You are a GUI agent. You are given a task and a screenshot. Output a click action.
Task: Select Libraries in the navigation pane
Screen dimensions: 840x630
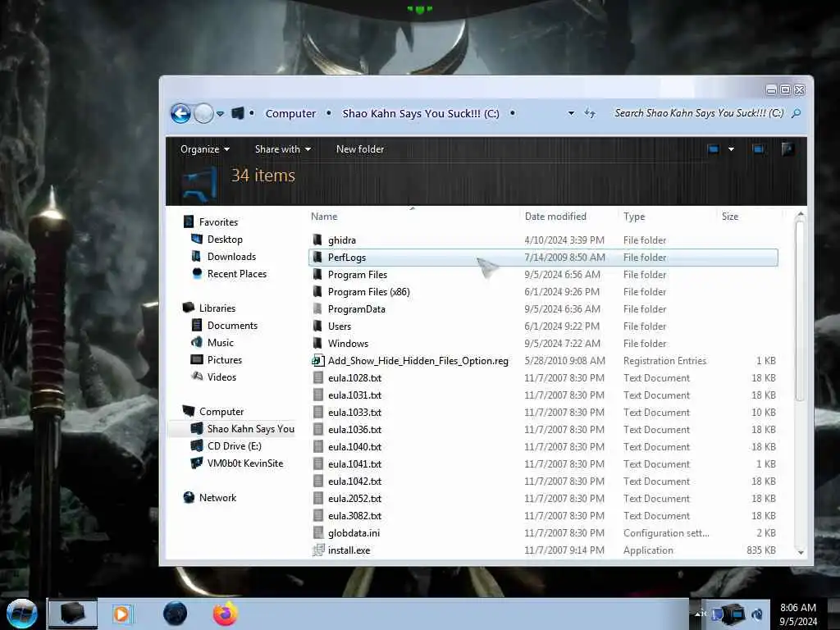(217, 308)
